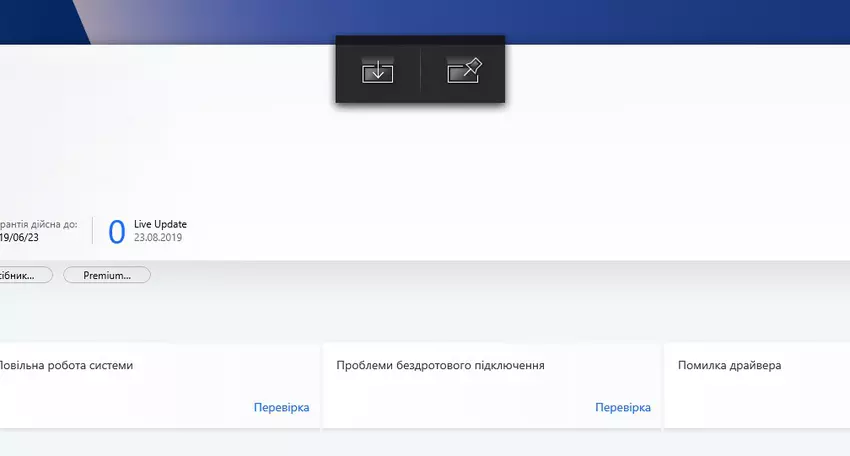850x456 pixels.
Task: Click empty space below the Помилка драйвера title
Action: point(750,405)
